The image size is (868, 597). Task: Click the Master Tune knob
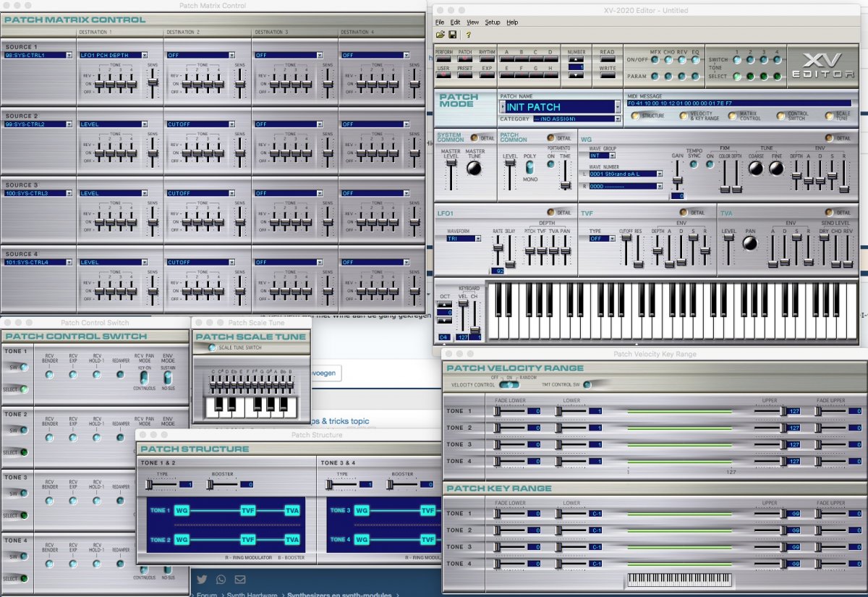pyautogui.click(x=474, y=168)
